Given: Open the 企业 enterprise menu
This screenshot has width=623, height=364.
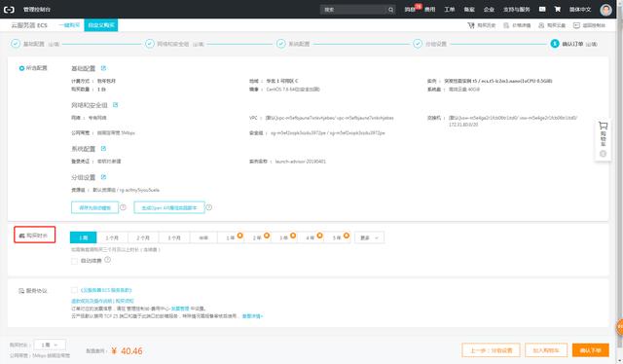Looking at the screenshot, I should (x=489, y=10).
